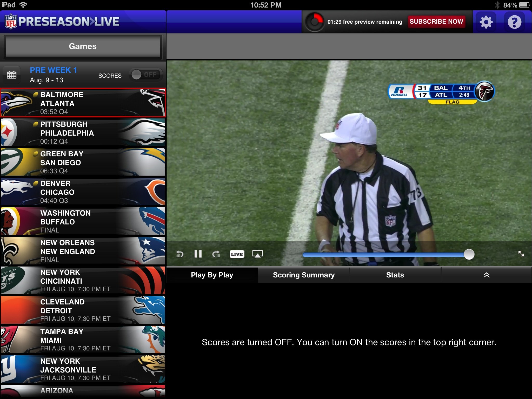Screen dimensions: 532x399
Task: Rewind video 10 seconds
Action: point(179,254)
